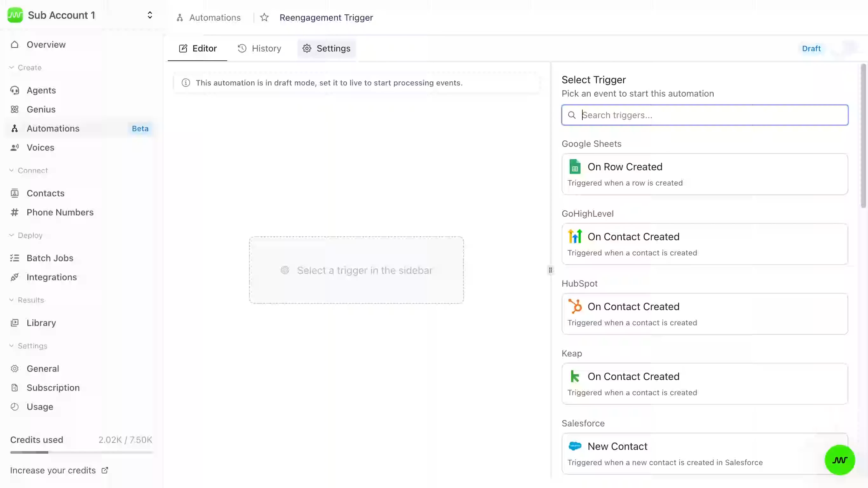
Task: Click the Agents headset icon
Action: tap(15, 90)
